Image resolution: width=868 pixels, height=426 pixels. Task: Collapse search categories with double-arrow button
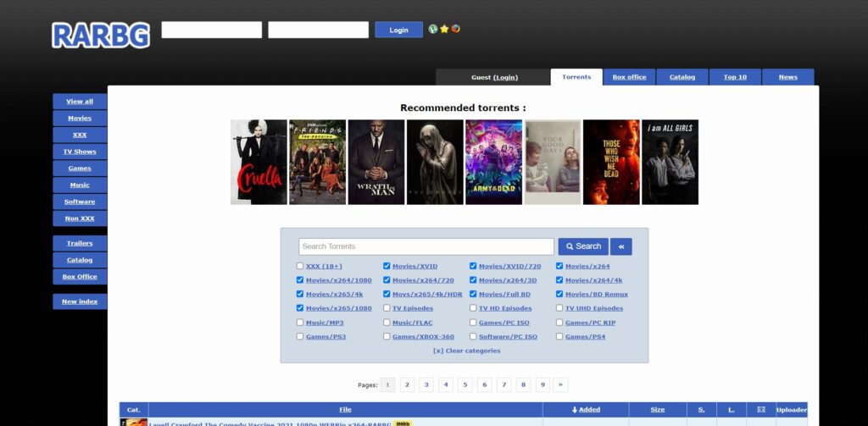[x=621, y=246]
